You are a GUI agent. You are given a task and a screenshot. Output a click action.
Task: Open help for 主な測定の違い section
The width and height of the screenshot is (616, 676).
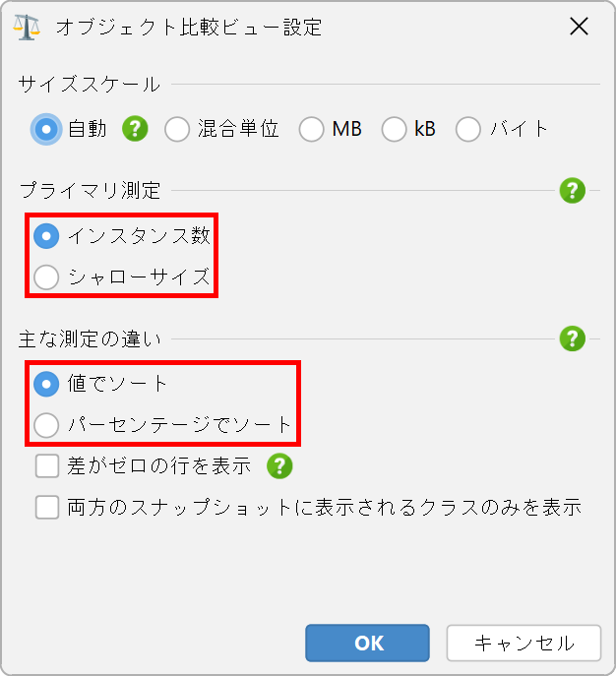572,339
